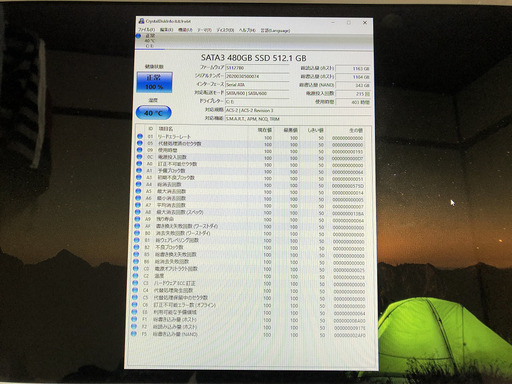Click the 40 °C temperature button
This screenshot has width=512, height=384.
point(154,113)
